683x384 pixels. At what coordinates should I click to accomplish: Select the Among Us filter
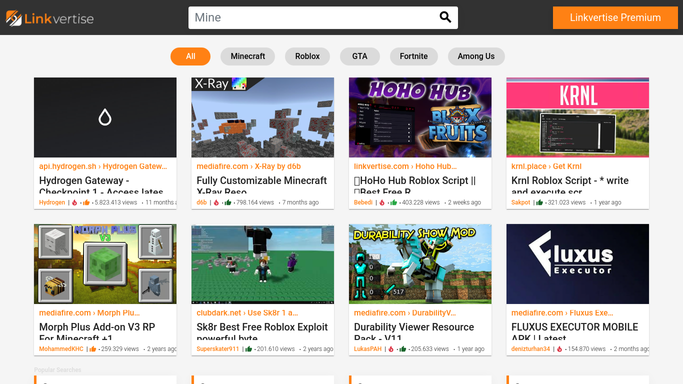(x=476, y=56)
